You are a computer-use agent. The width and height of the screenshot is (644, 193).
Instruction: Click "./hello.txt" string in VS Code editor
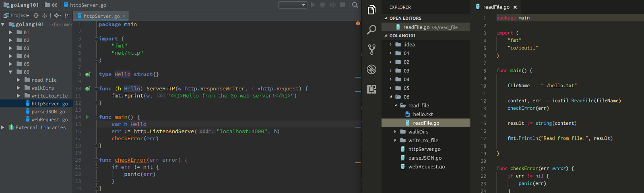click(559, 86)
